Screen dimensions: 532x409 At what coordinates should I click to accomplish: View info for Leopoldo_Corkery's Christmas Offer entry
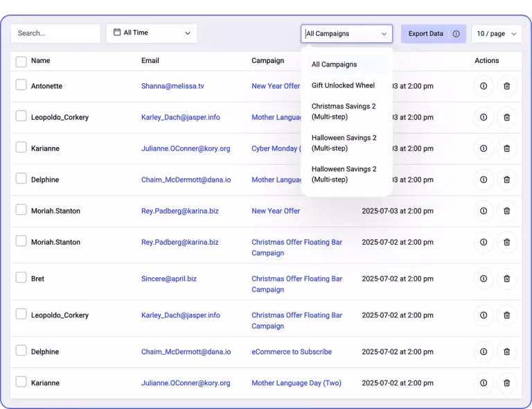(484, 315)
